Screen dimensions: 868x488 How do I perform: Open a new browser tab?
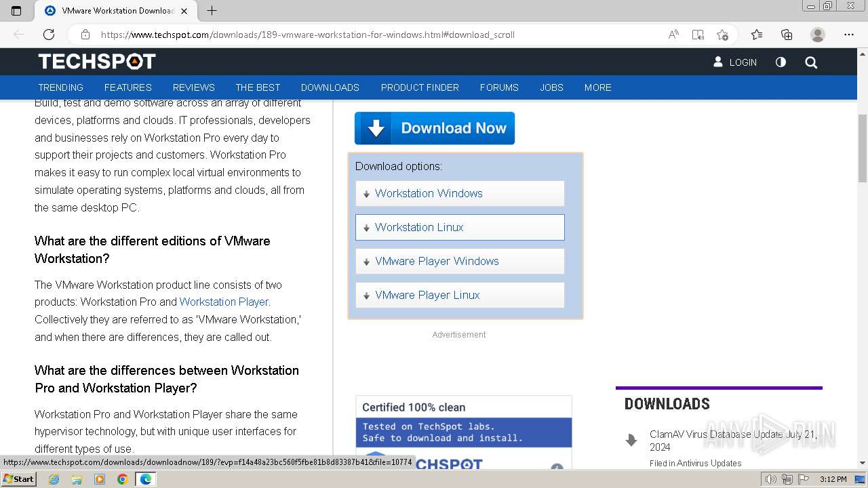coord(212,10)
